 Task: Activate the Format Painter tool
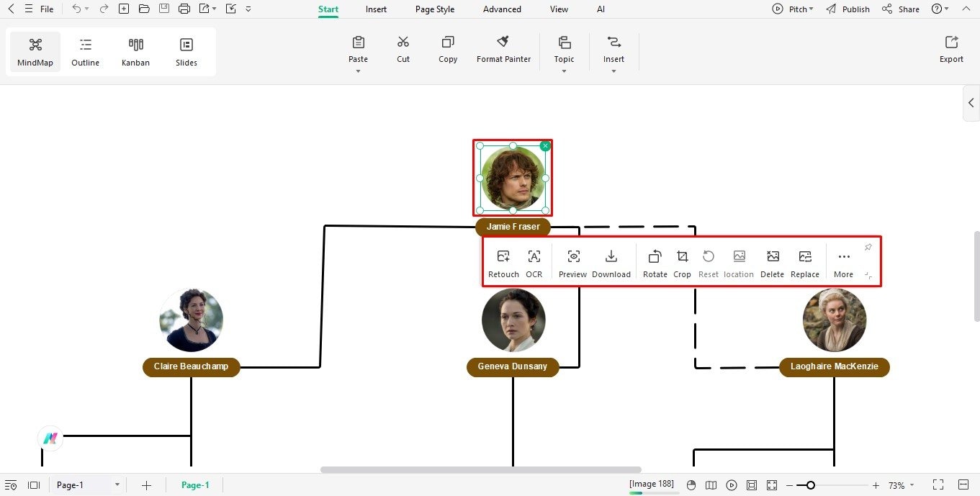click(503, 49)
